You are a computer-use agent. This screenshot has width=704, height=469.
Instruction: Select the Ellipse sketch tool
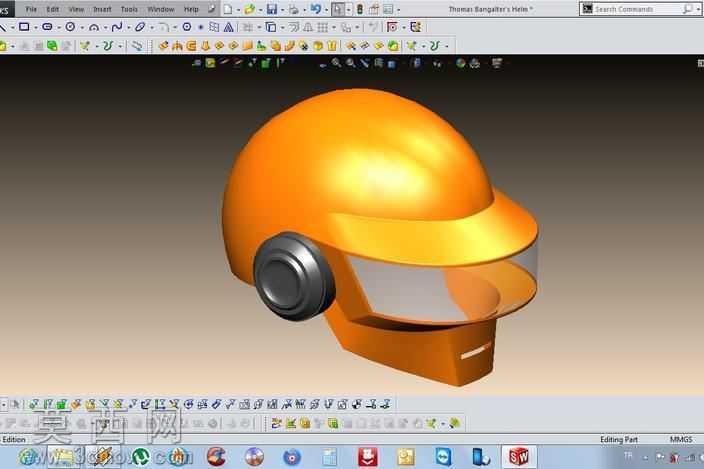tap(140, 27)
